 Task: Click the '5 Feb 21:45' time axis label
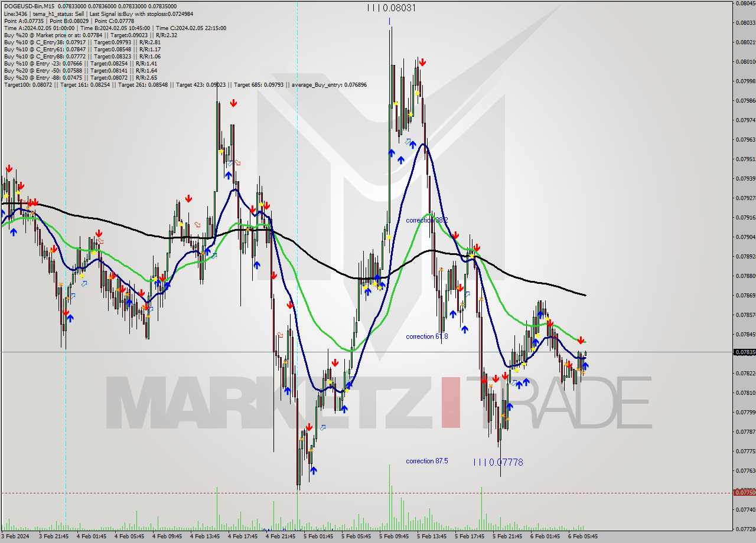507,537
